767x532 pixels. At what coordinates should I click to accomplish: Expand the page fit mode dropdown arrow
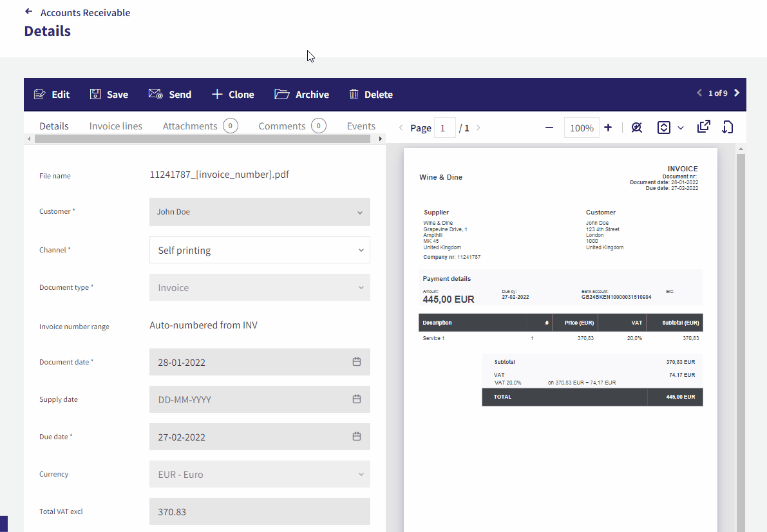[x=681, y=128]
